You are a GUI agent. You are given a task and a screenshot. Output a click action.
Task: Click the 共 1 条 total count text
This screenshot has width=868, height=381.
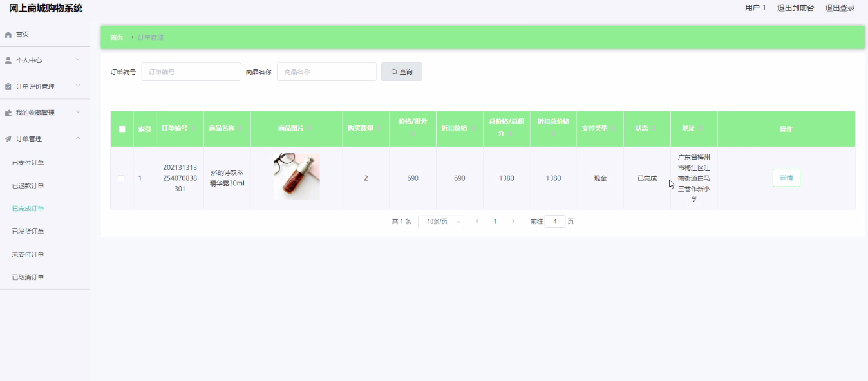point(402,221)
